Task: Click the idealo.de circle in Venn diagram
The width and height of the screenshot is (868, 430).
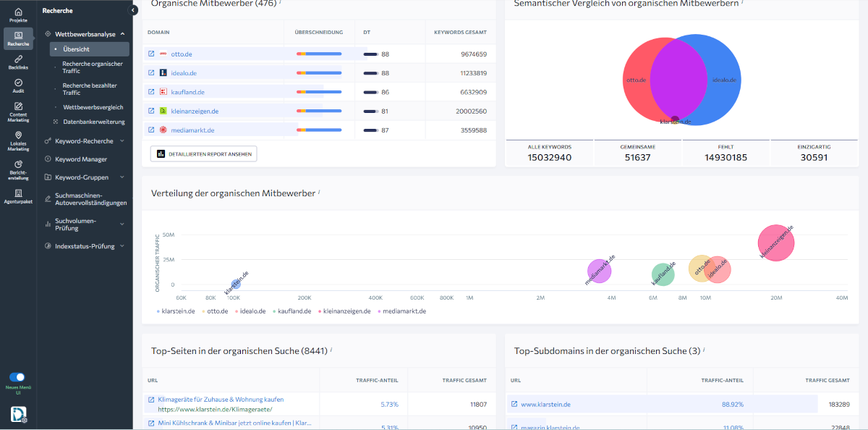Action: click(723, 79)
